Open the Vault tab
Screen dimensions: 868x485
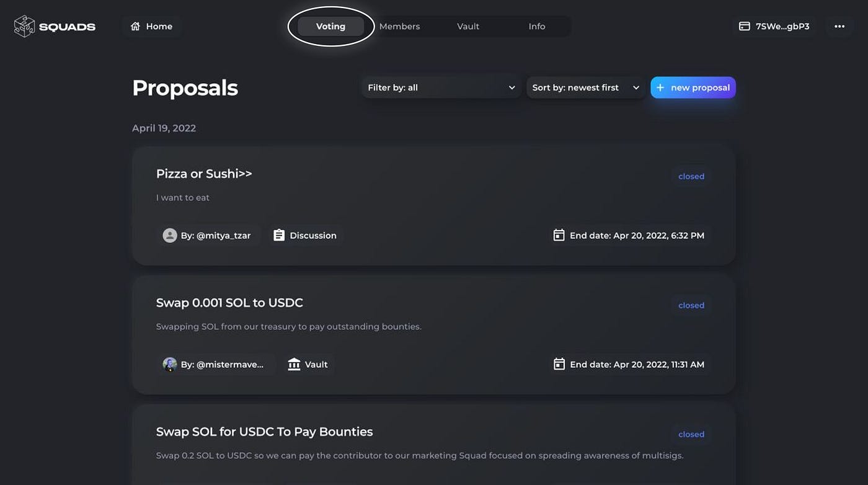[468, 26]
